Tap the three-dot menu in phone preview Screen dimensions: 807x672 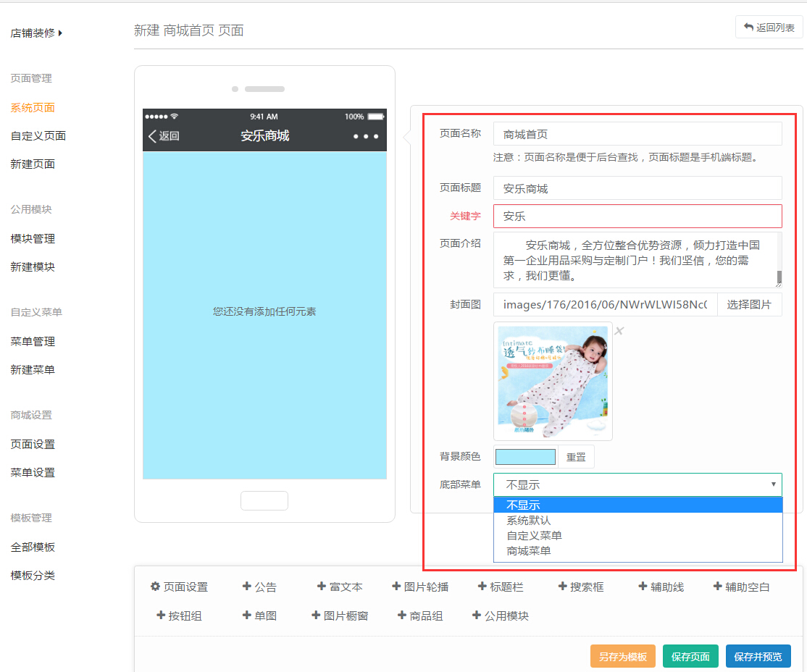click(x=366, y=136)
